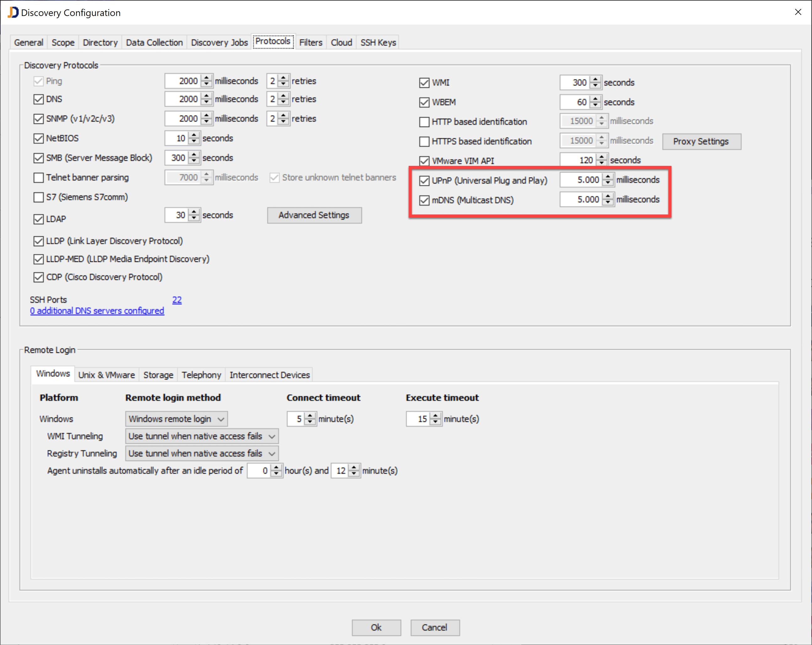Enable HTTP based identification
This screenshot has height=645, width=812.
click(x=424, y=122)
